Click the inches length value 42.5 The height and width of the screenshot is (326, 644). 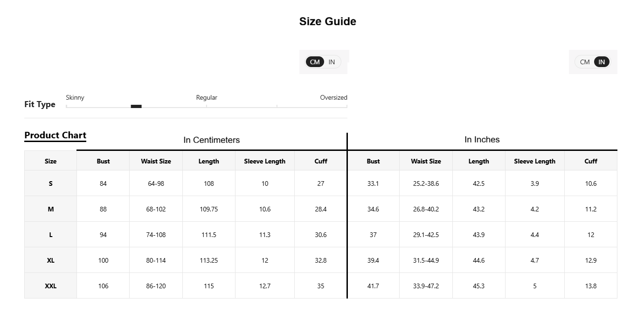(x=478, y=183)
